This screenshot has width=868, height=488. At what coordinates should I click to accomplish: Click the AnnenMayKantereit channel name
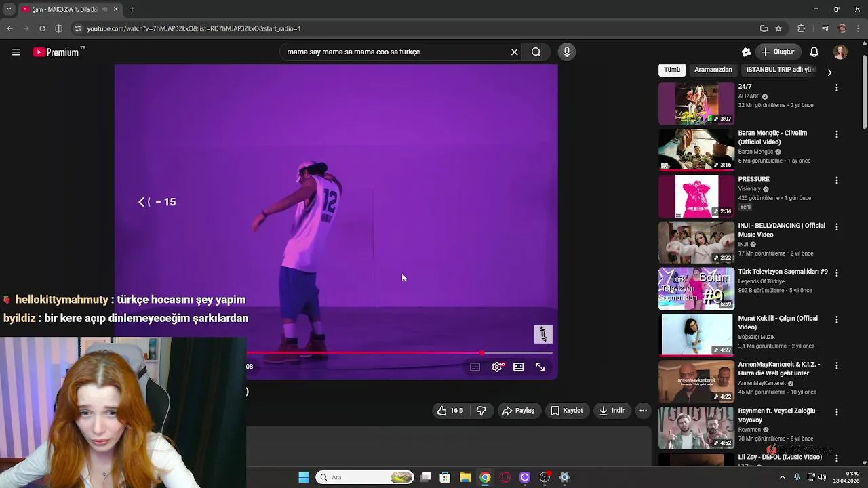point(762,384)
